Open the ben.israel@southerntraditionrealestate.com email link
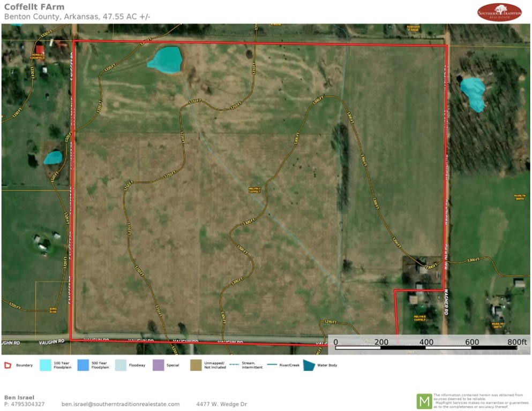532x411 pixels. click(x=121, y=404)
